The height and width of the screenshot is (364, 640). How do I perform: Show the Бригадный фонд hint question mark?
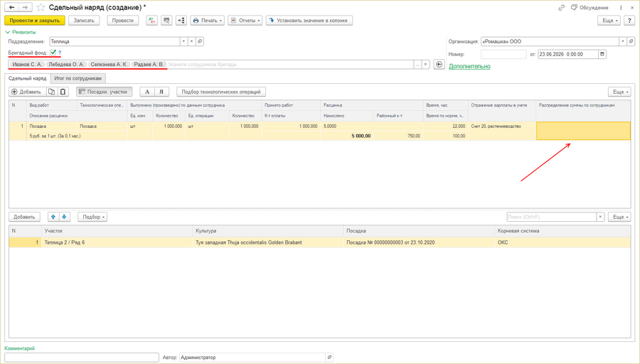pos(60,53)
